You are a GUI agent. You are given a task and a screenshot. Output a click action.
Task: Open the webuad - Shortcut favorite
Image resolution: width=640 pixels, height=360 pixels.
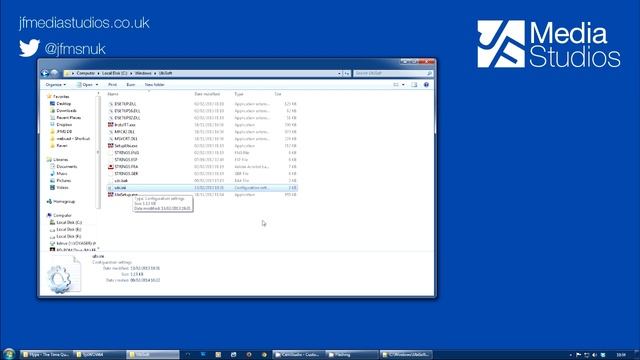click(73, 139)
